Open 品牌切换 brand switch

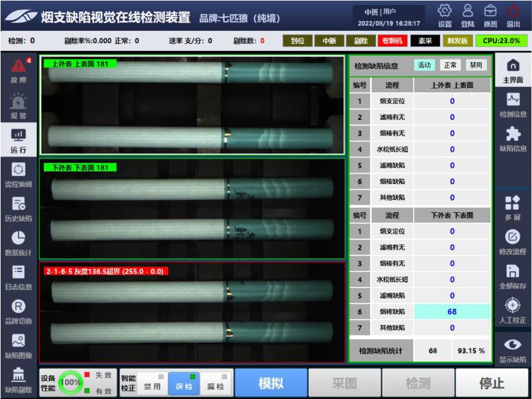coord(19,311)
